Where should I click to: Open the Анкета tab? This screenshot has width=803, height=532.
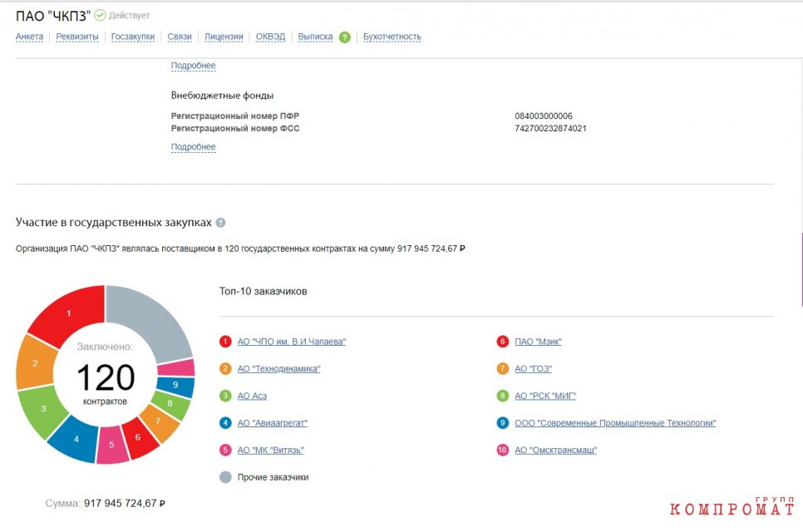(29, 37)
